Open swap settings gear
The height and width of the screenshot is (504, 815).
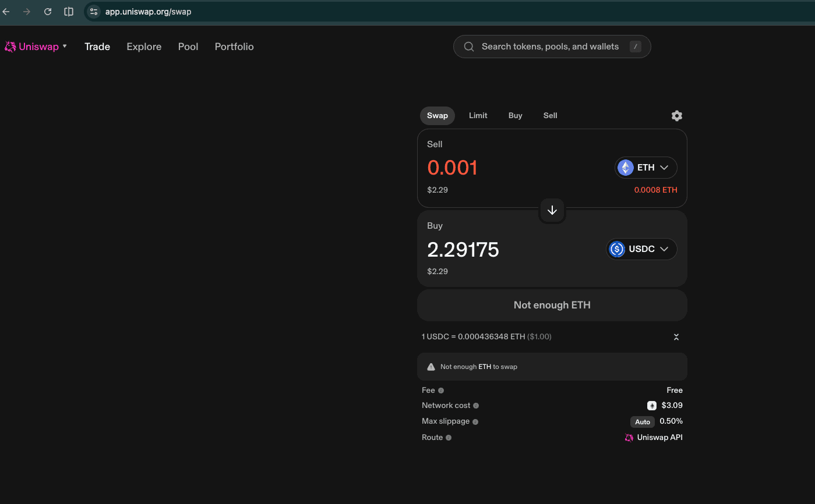coord(676,116)
